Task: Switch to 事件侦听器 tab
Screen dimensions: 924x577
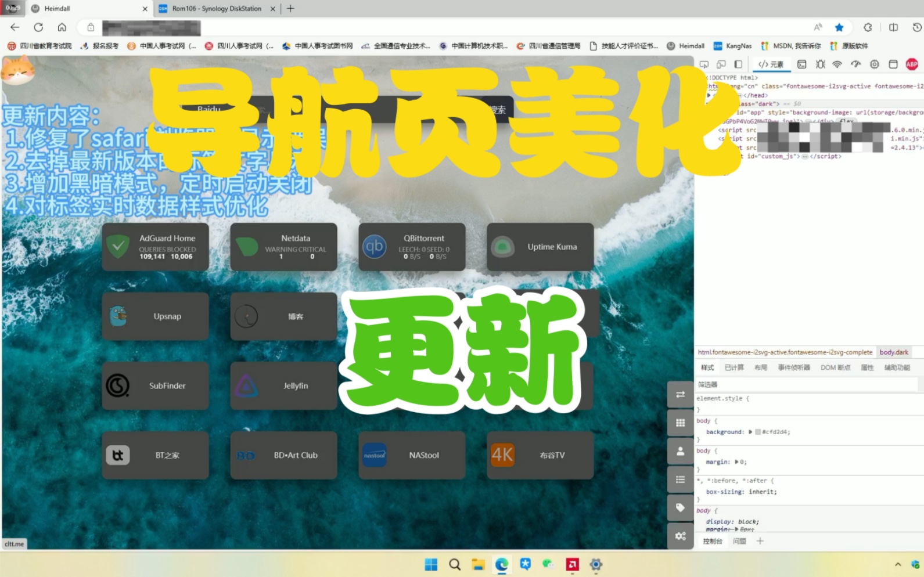Action: tap(794, 367)
